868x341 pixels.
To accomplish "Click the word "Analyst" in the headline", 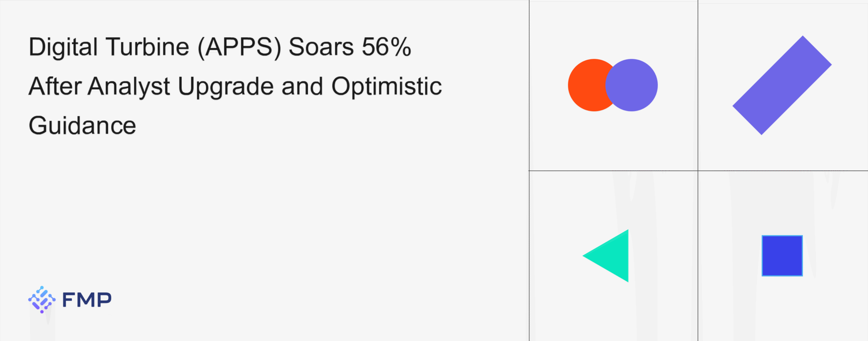I will pos(129,86).
